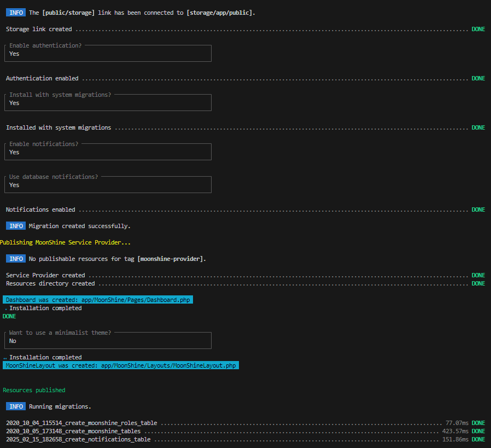The width and height of the screenshot is (491, 448).
Task: Click the create_moonshine_tables migration name
Action: coord(73,432)
